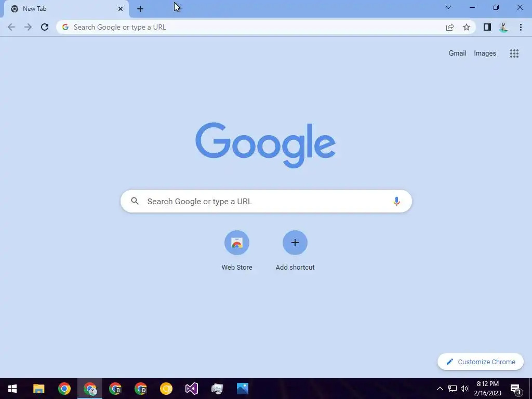Open Chrome Canary icon in taskbar
The width and height of the screenshot is (532, 399).
(166, 389)
